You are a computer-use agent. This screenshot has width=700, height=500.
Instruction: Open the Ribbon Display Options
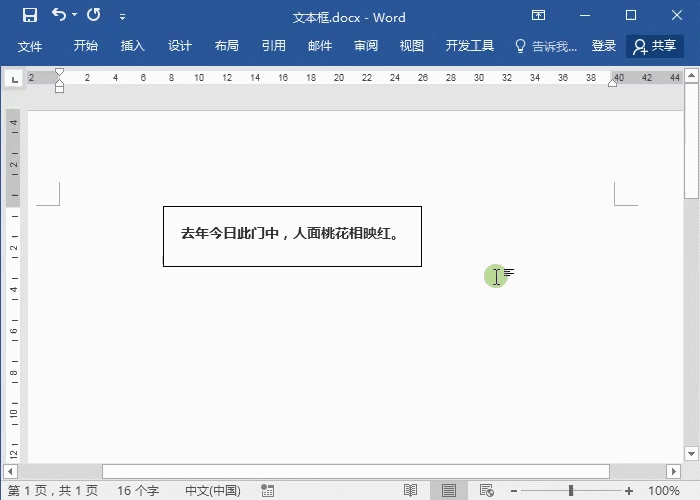click(x=538, y=15)
